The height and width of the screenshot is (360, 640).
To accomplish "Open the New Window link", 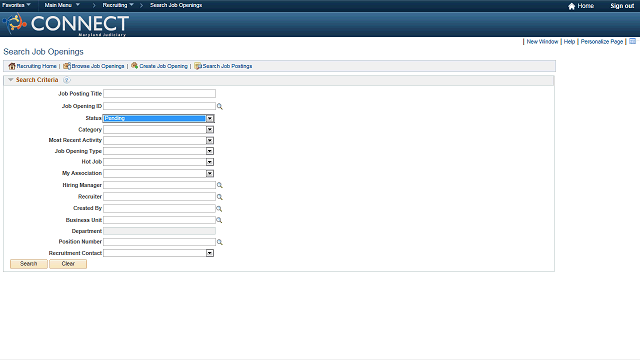I will tap(542, 42).
